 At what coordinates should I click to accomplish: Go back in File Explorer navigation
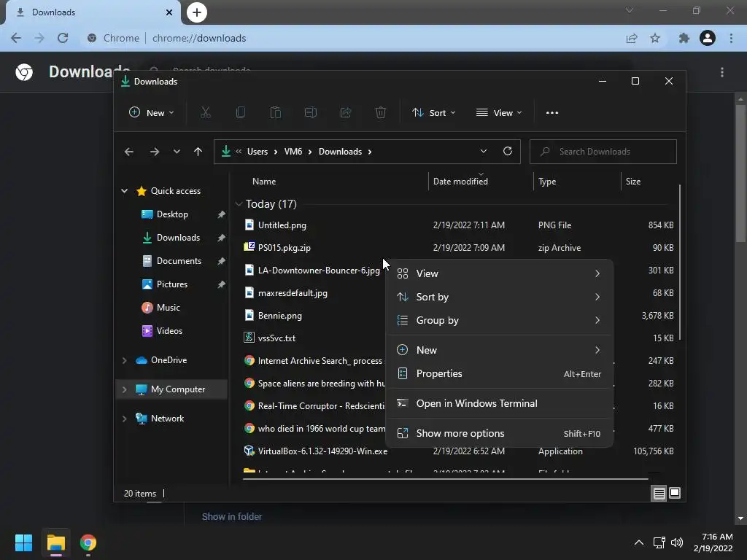[128, 152]
